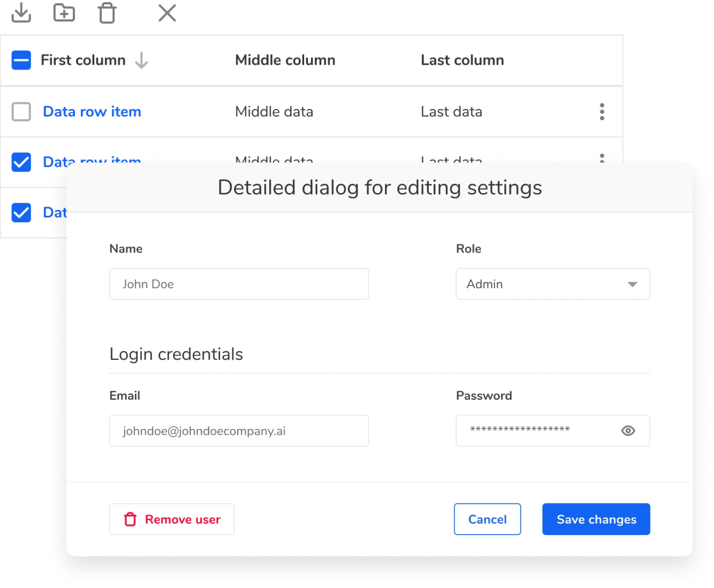
Task: Click the trash icon in the Remove user button
Action: coord(131,519)
